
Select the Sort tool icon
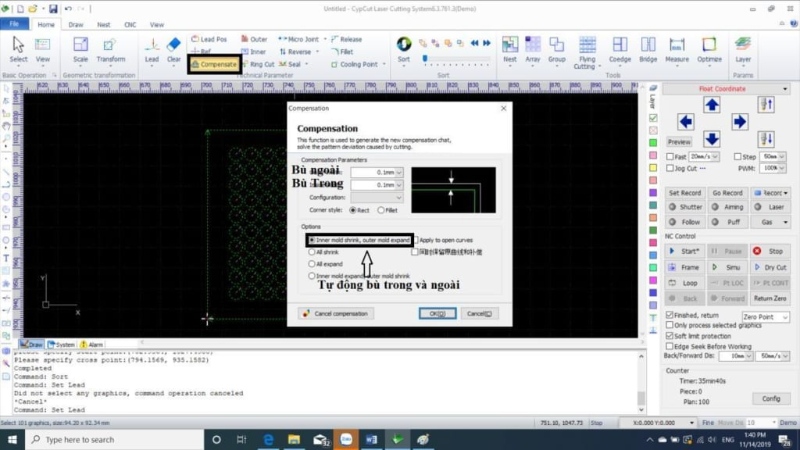click(x=404, y=49)
